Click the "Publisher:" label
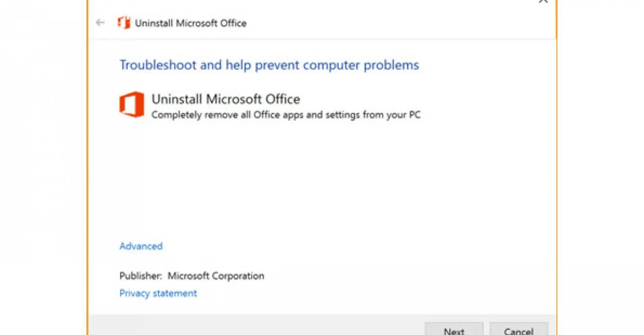Viewport: 644px width, 335px height. (141, 276)
